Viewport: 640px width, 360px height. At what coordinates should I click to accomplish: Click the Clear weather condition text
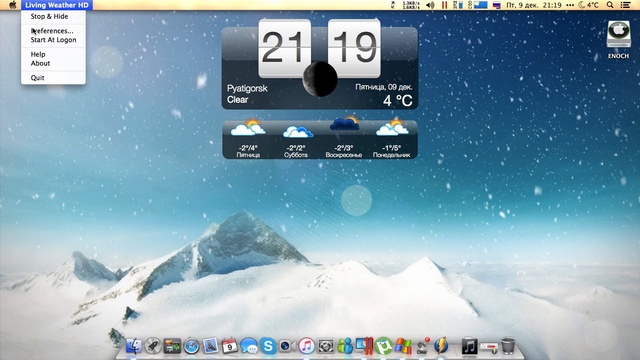238,100
